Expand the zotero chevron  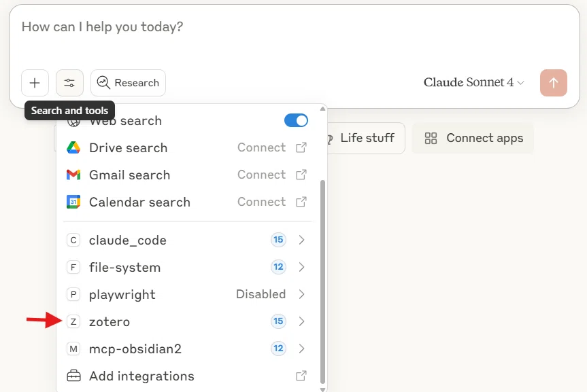click(302, 321)
